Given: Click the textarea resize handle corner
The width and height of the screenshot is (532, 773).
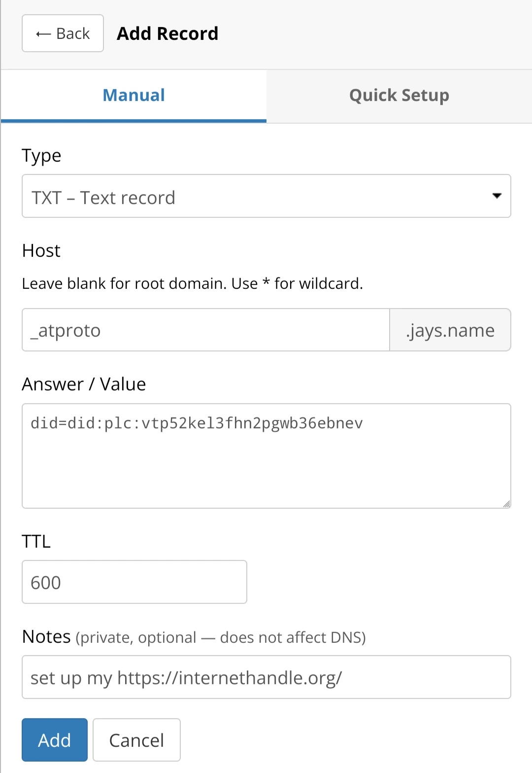Looking at the screenshot, I should [506, 503].
